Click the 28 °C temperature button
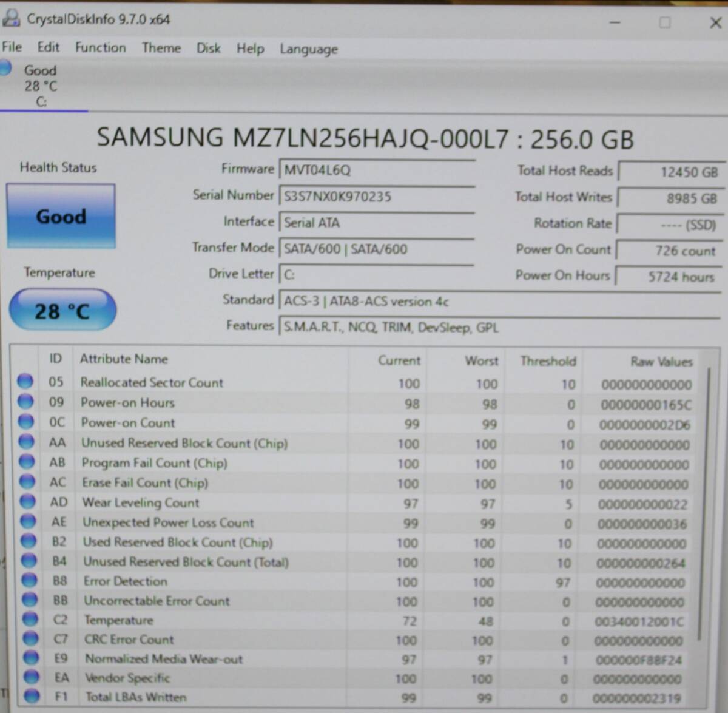The image size is (728, 713). [x=62, y=311]
